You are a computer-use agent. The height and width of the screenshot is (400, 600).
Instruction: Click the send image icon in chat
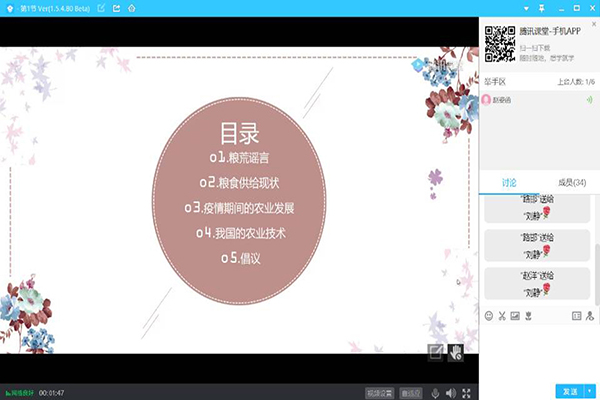pyautogui.click(x=515, y=316)
